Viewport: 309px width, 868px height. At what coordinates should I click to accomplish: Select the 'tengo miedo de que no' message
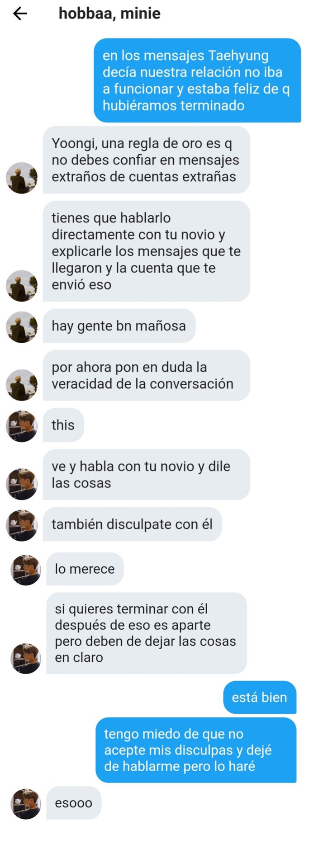196,750
